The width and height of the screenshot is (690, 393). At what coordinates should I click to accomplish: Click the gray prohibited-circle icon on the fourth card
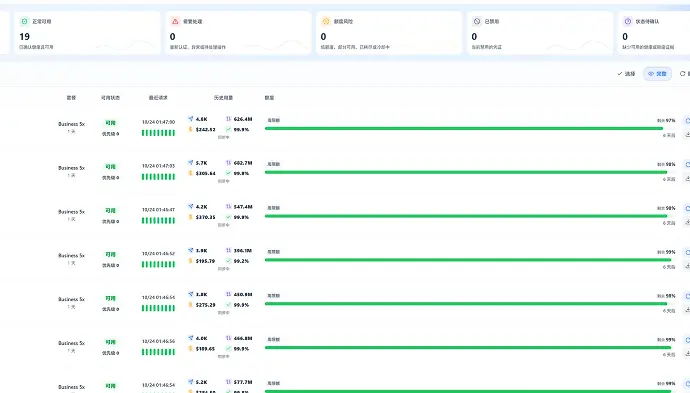tap(477, 21)
